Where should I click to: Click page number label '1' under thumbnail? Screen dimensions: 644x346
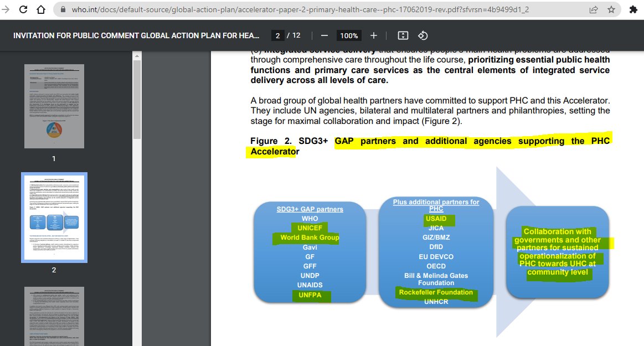[x=54, y=158]
